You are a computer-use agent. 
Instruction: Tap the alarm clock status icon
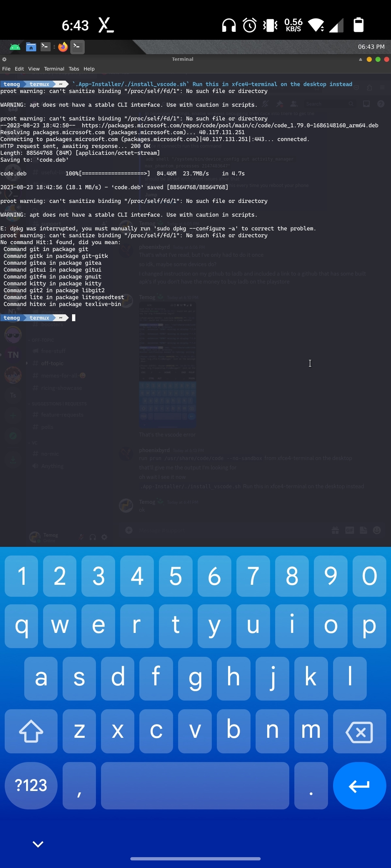[x=250, y=25]
